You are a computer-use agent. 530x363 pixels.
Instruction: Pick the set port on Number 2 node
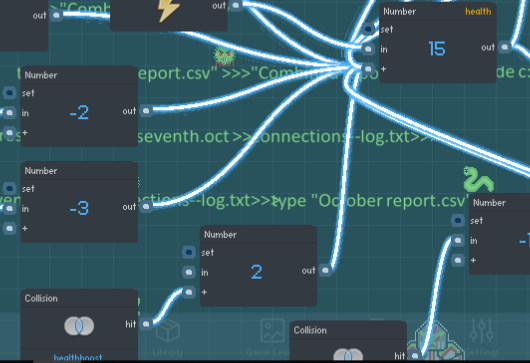point(189,252)
